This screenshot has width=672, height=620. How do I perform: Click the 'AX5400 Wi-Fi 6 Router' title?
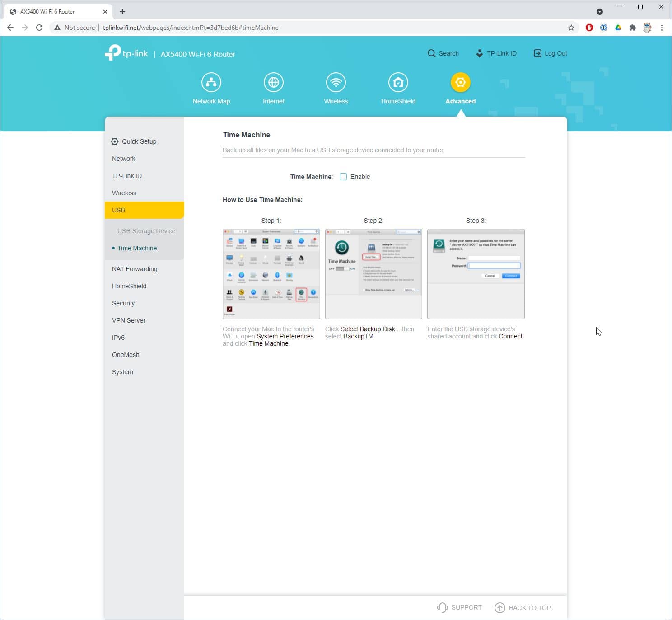[198, 54]
